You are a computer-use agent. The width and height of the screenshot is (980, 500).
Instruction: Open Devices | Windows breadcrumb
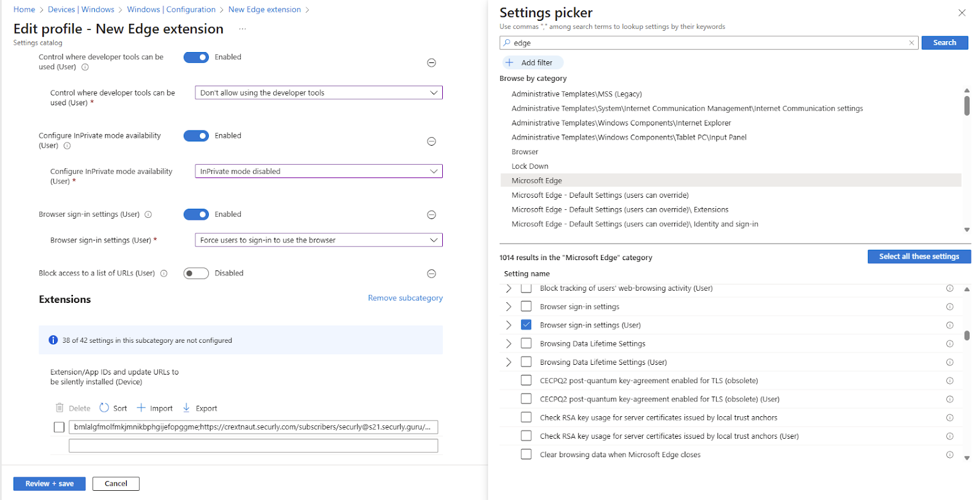[81, 10]
